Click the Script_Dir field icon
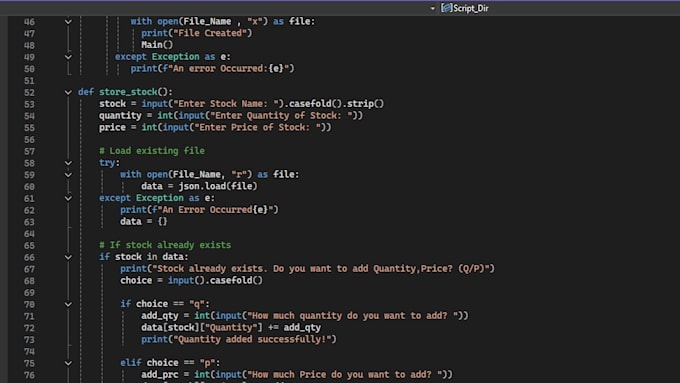 pyautogui.click(x=446, y=8)
